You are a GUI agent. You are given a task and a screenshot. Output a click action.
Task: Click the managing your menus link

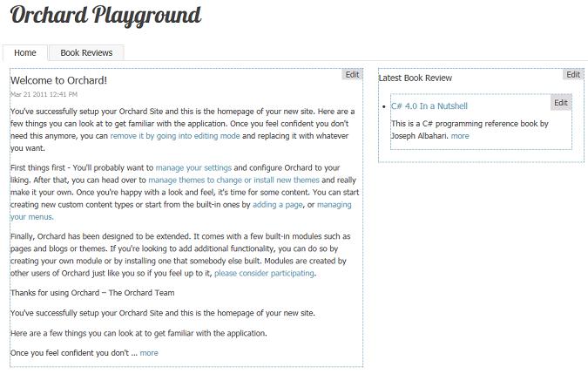click(x=335, y=205)
